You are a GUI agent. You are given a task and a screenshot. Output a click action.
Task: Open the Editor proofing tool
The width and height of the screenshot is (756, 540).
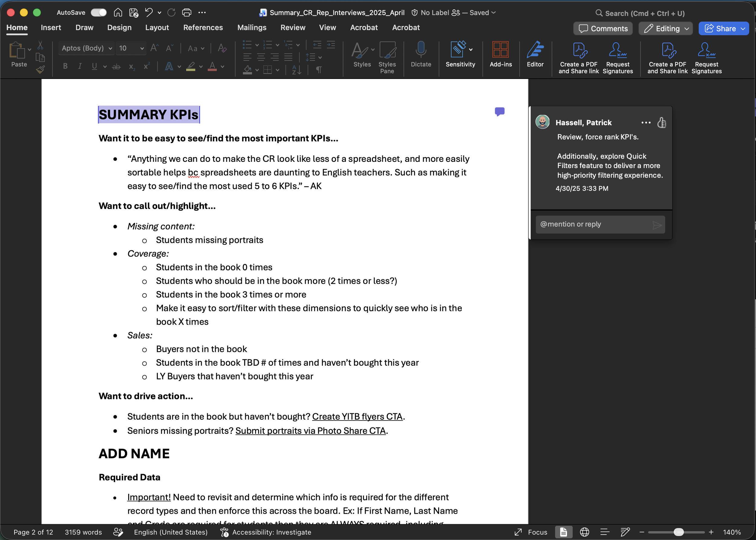[x=535, y=54]
